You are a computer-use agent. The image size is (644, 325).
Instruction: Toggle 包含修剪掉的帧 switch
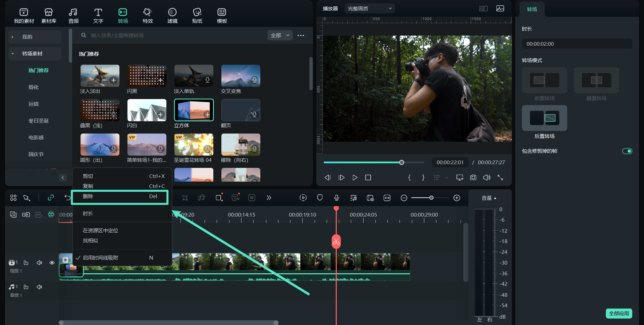pos(627,151)
